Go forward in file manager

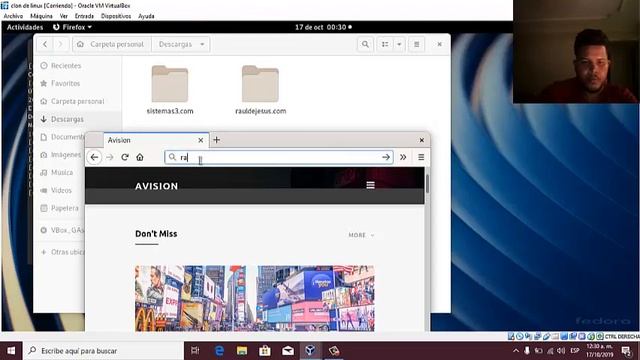[60, 44]
